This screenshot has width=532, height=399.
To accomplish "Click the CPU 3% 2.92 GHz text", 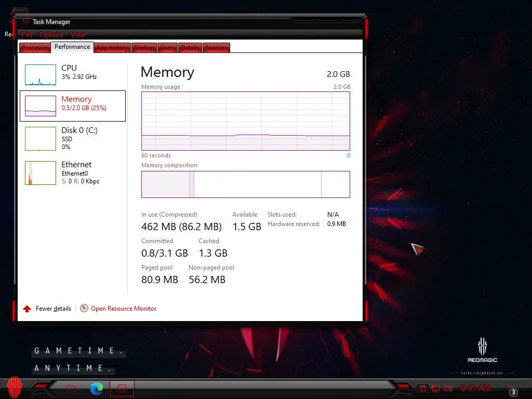I will point(79,72).
